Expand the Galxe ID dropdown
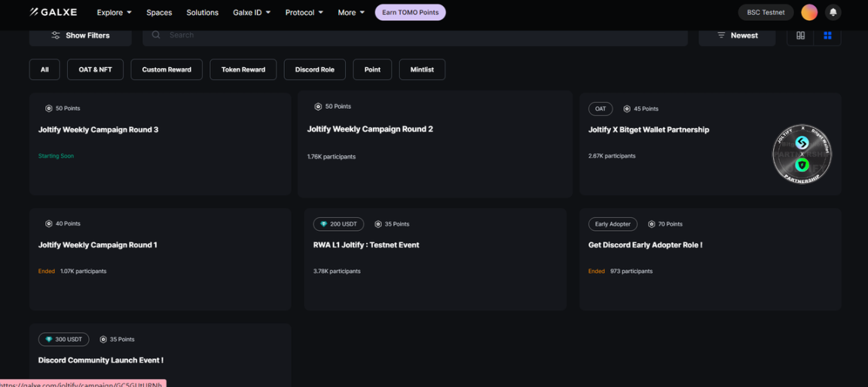The height and width of the screenshot is (387, 868). (252, 12)
